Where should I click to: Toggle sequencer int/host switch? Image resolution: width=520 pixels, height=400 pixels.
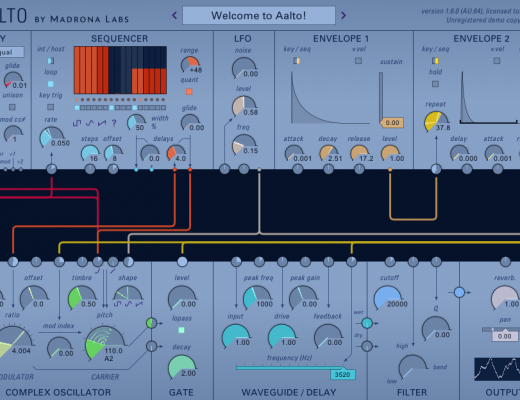[51, 61]
